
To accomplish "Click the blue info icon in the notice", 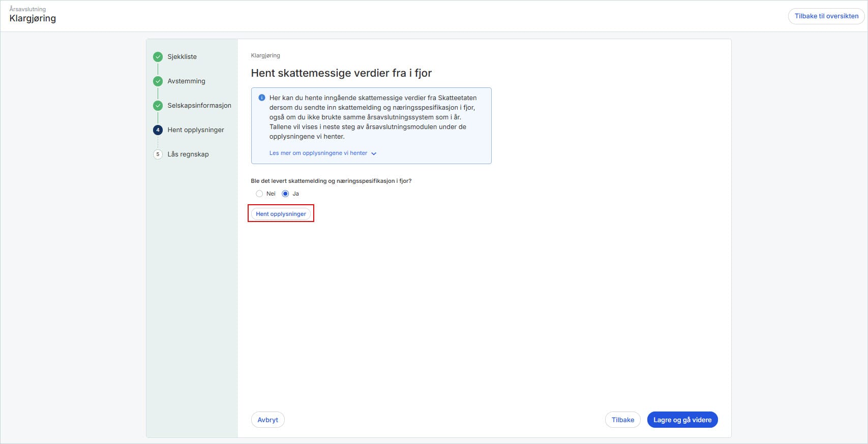I will [262, 98].
